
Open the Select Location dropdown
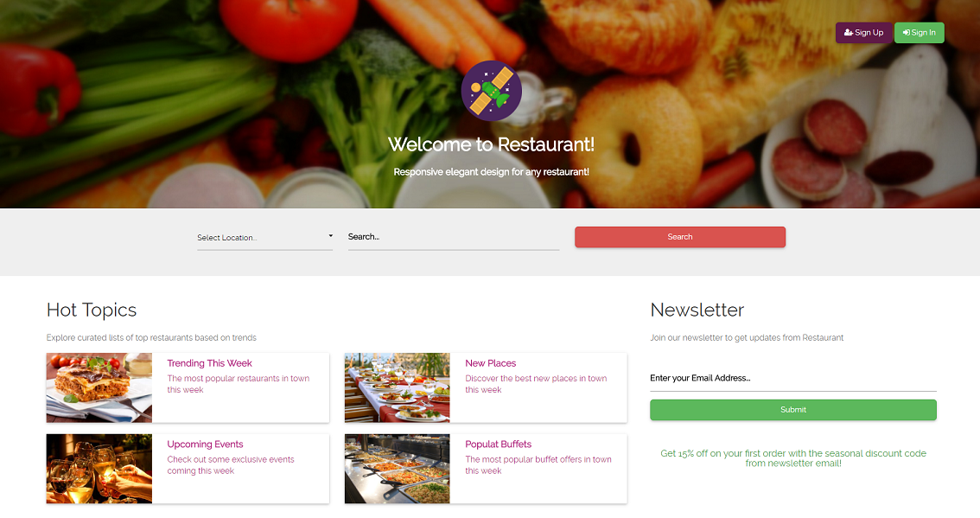coord(265,238)
